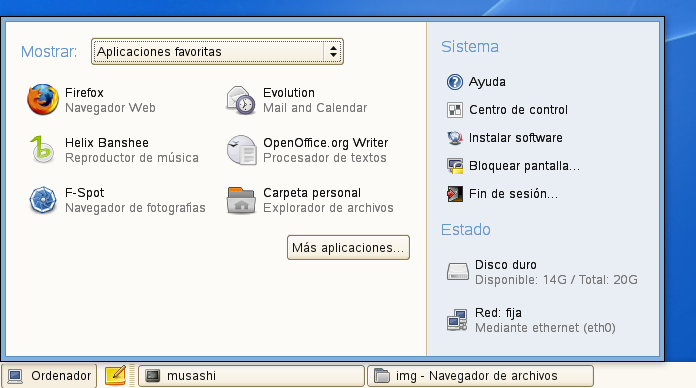696x388 pixels.
Task: Open the Centro de control icon
Action: [x=455, y=110]
